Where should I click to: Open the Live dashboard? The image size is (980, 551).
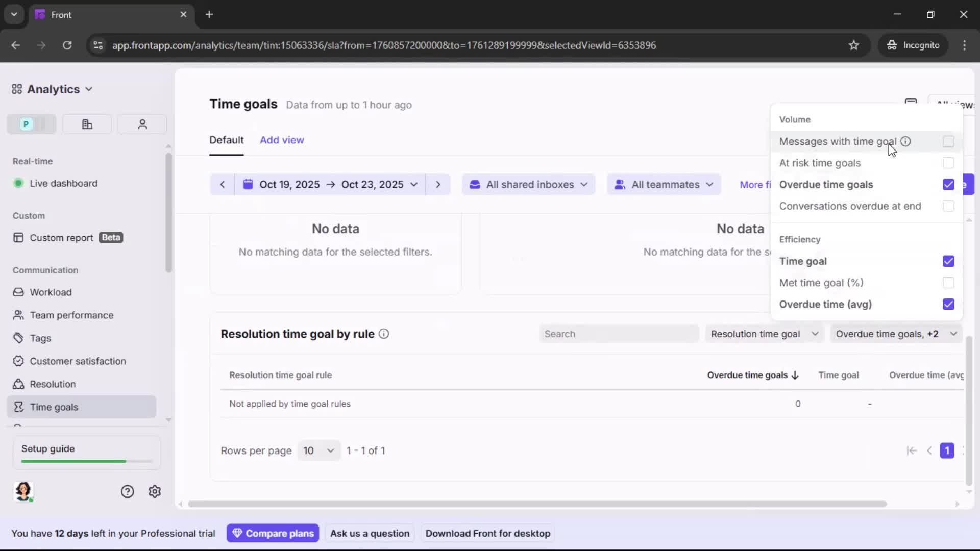point(63,183)
